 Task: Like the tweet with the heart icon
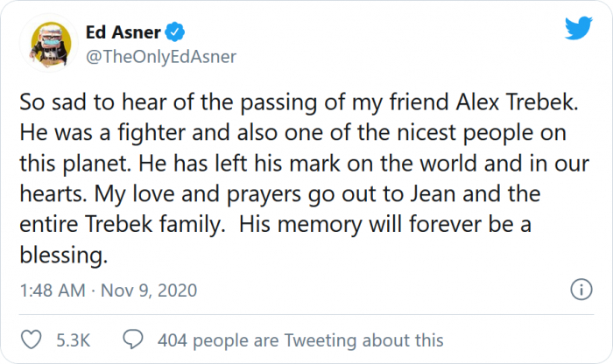coord(29,339)
